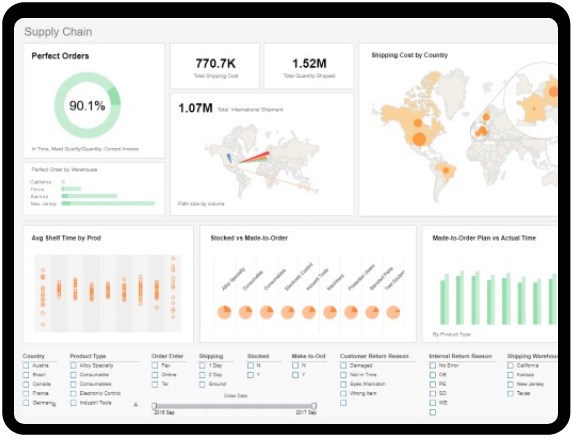The image size is (573, 442).
Task: Select Kansas shipping warehouse checkbox
Action: point(511,375)
